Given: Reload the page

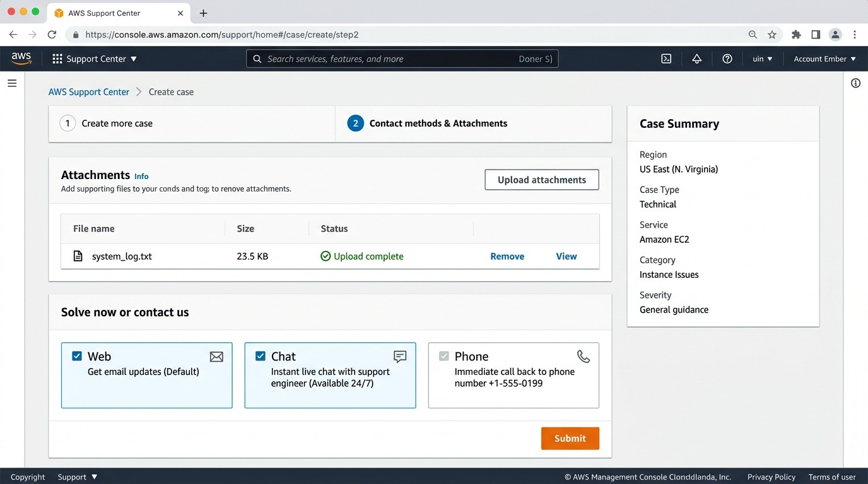Looking at the screenshot, I should point(52,35).
